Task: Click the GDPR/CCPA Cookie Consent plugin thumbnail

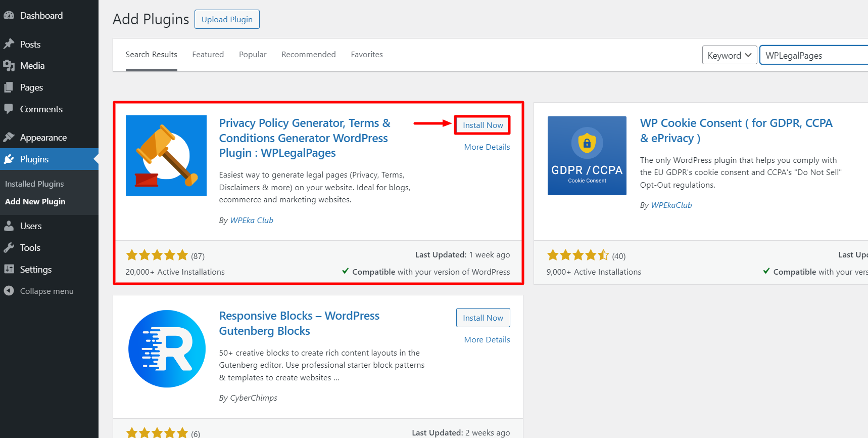Action: (587, 156)
